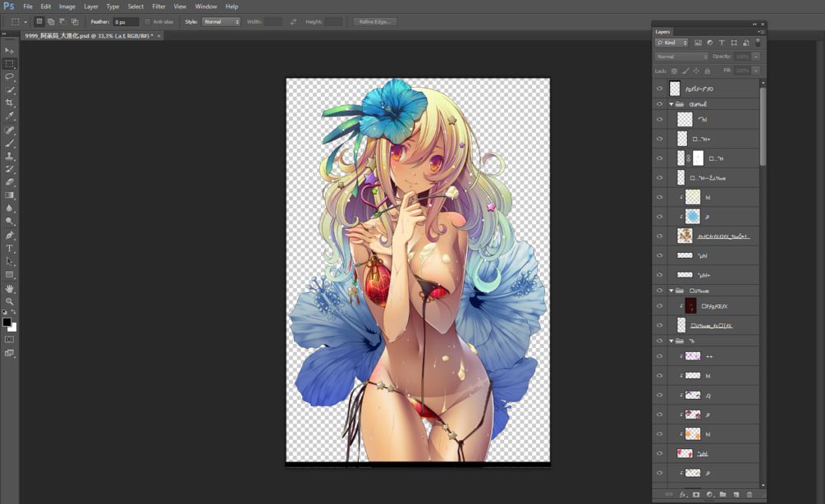Image resolution: width=825 pixels, height=504 pixels.
Task: Select the Brush tool
Action: [10, 143]
